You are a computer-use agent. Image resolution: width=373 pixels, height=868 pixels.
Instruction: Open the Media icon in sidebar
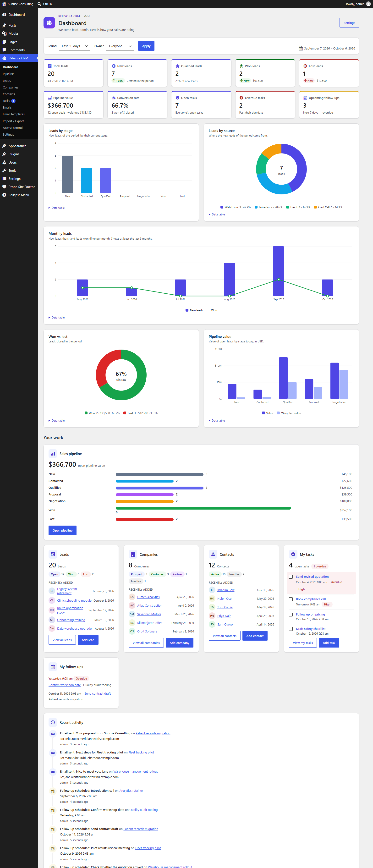pyautogui.click(x=4, y=33)
